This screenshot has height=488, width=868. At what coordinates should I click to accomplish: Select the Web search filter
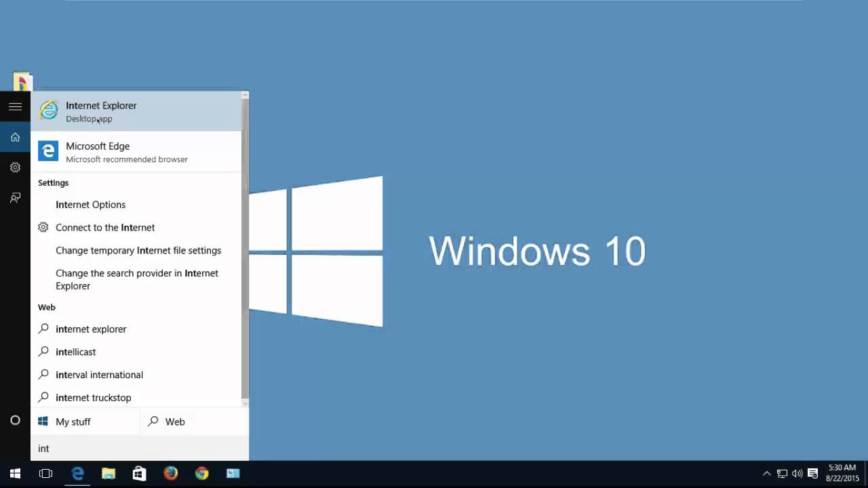195,422
